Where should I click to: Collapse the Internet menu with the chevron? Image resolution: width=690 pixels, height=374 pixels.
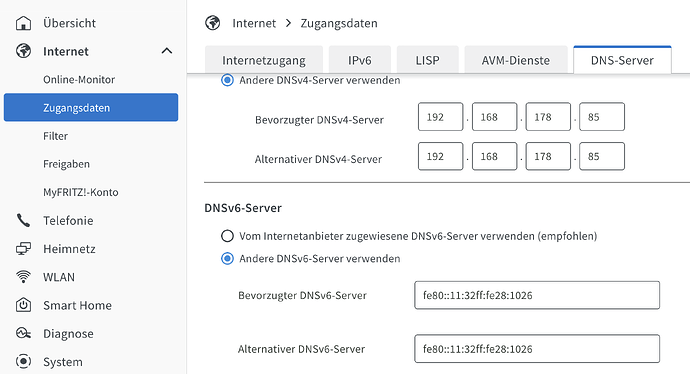pos(167,51)
